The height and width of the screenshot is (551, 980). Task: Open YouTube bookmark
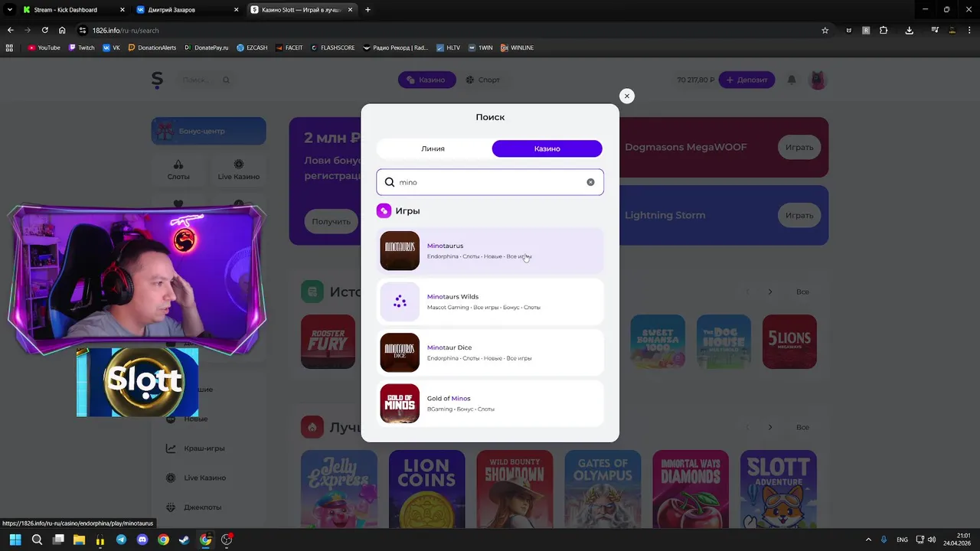coord(44,47)
